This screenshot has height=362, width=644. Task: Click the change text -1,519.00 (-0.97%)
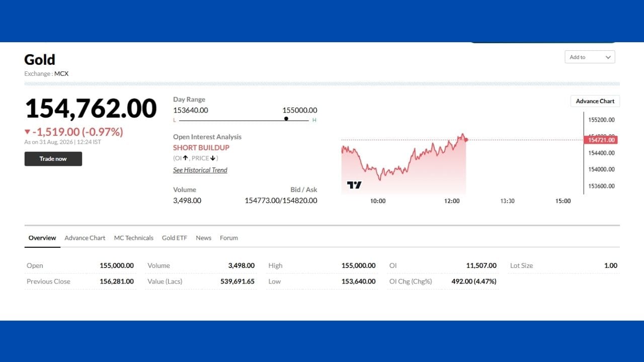(77, 132)
